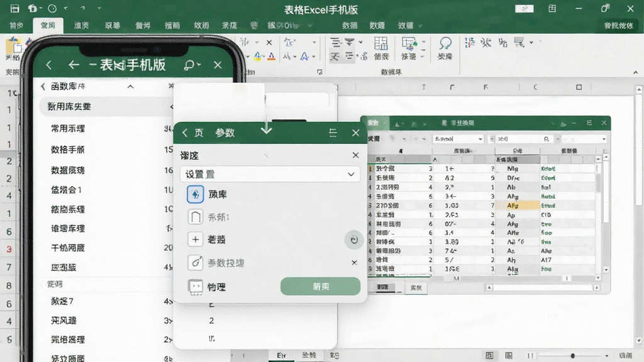Image resolution: width=644 pixels, height=362 pixels.
Task: Select the column C header in the main sheet
Action: click(x=535, y=87)
